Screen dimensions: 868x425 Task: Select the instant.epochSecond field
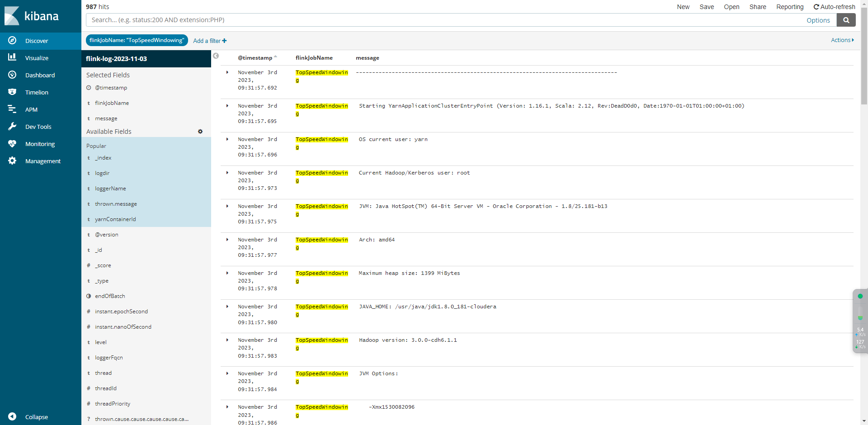pyautogui.click(x=121, y=312)
